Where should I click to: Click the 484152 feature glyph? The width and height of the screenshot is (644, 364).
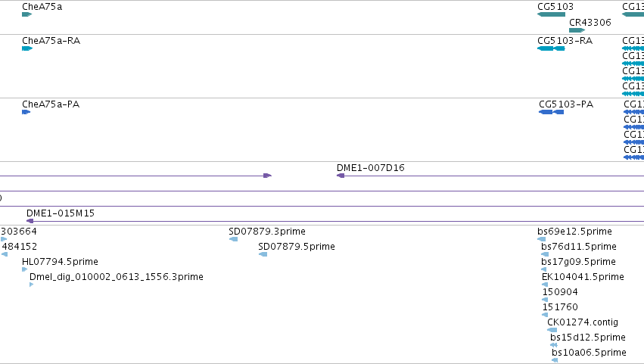point(5,254)
